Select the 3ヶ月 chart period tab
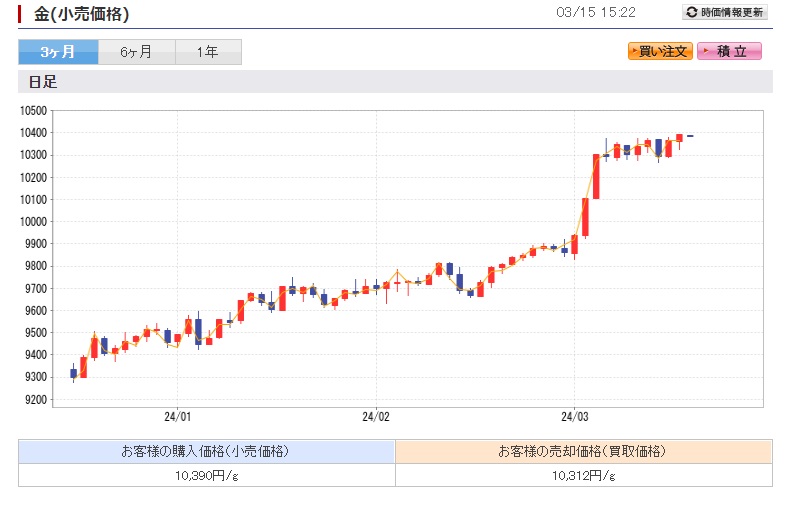785x510 pixels. tap(58, 52)
